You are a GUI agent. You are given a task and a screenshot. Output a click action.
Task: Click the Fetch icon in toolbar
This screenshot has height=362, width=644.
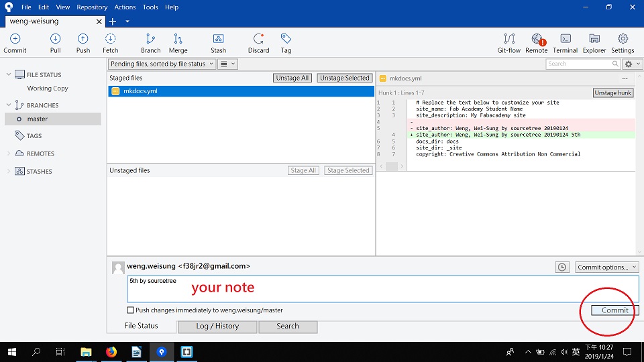tap(111, 43)
